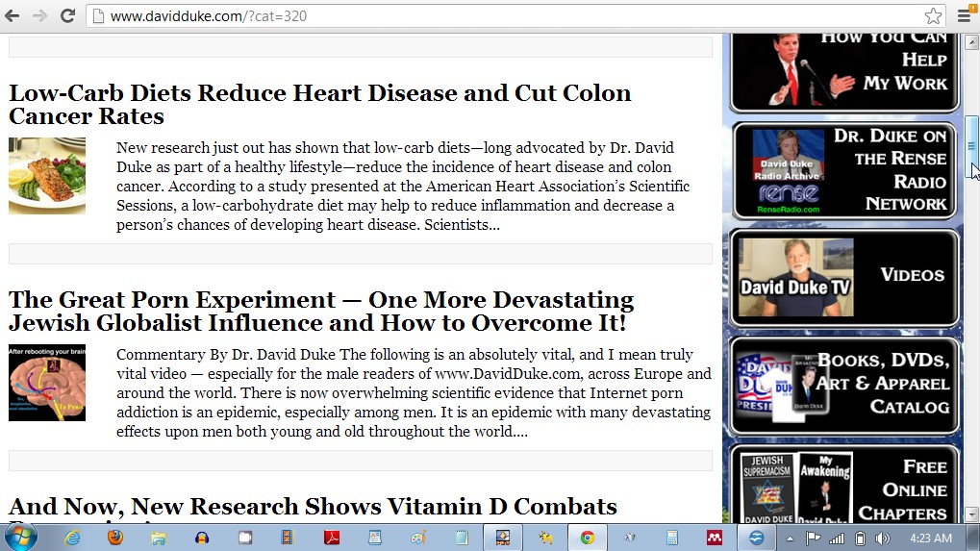Open the Low-Carb Diets article headline

(319, 104)
